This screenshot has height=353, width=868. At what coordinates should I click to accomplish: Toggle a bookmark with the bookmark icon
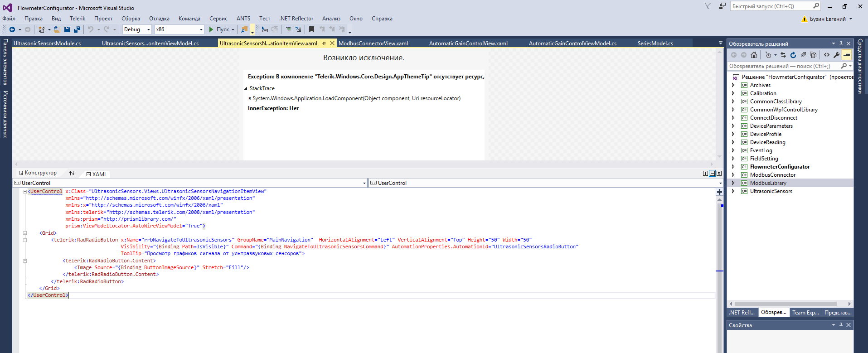(x=311, y=29)
